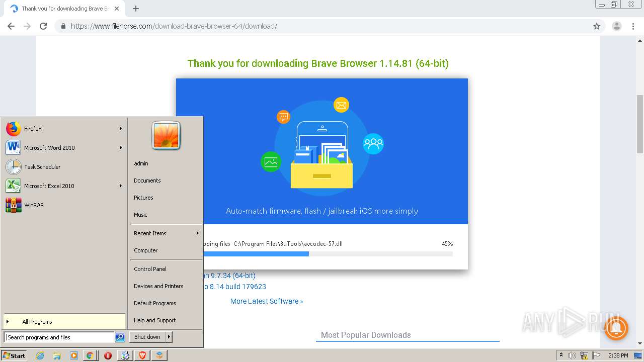The height and width of the screenshot is (362, 644).
Task: Click the Most Popular Downloads heading
Action: pyautogui.click(x=366, y=335)
